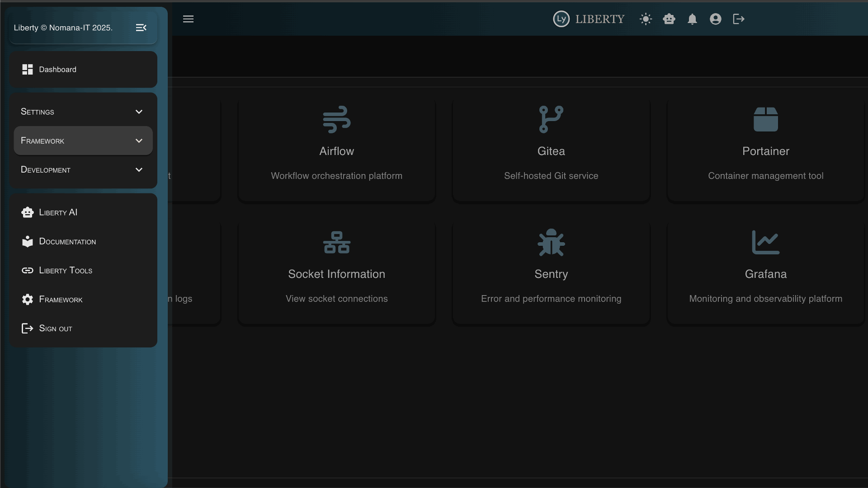Image resolution: width=868 pixels, height=488 pixels.
Task: Click the Portainer box icon
Action: (765, 119)
